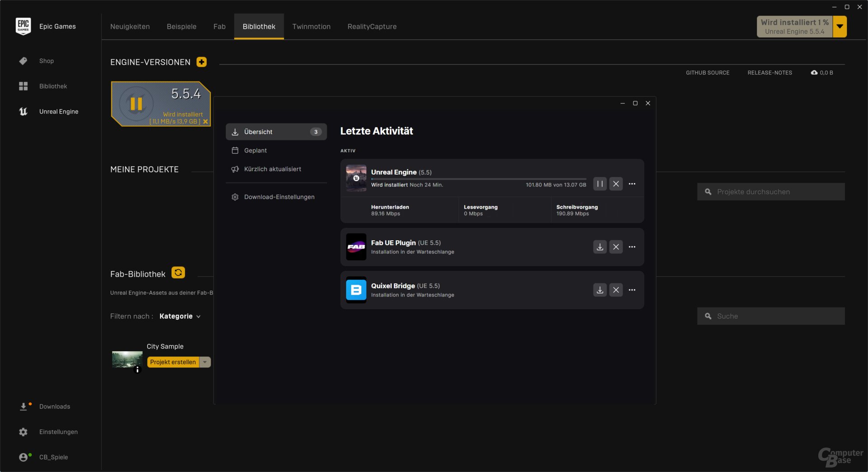Open the Geplant section
Screen dimensions: 868x472
[x=255, y=150]
